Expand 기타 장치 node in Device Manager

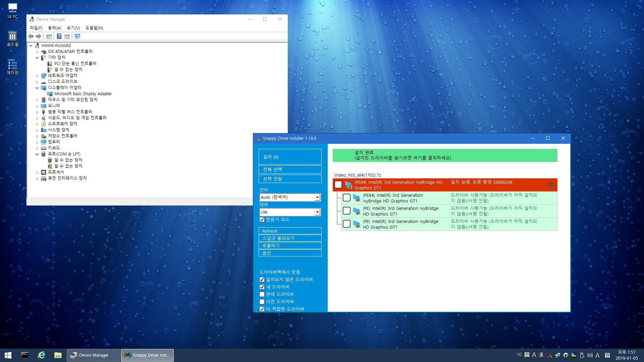click(38, 57)
